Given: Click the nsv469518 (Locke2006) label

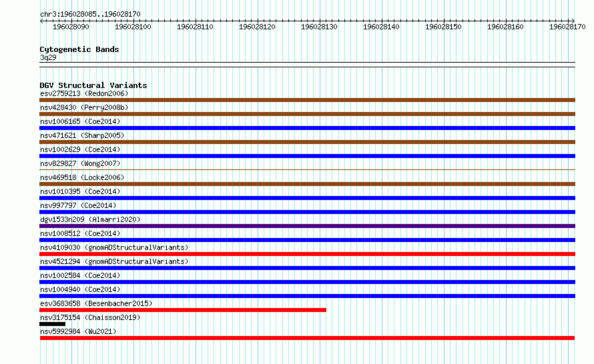Looking at the screenshot, I should pyautogui.click(x=82, y=177).
